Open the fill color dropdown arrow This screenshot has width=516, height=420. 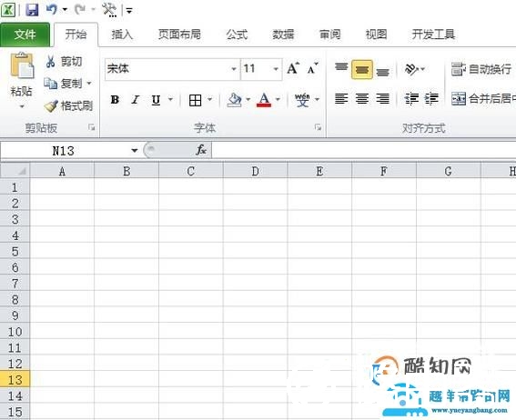click(x=248, y=99)
